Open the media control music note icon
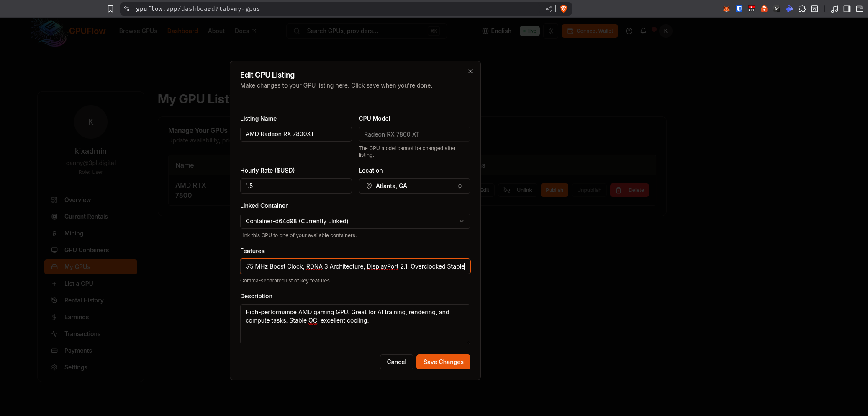 click(835, 9)
